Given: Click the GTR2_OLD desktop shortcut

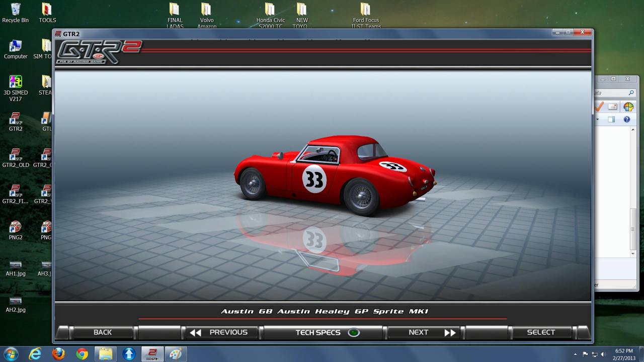Looking at the screenshot, I should point(16,158).
